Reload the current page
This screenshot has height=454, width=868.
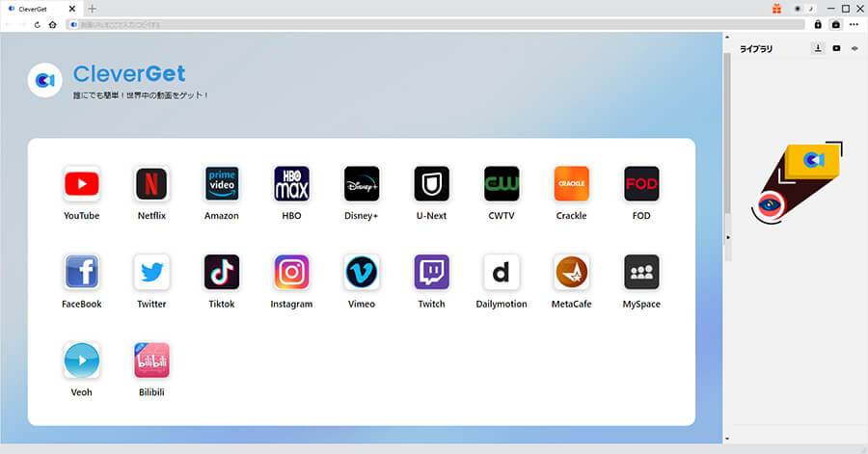coord(38,24)
